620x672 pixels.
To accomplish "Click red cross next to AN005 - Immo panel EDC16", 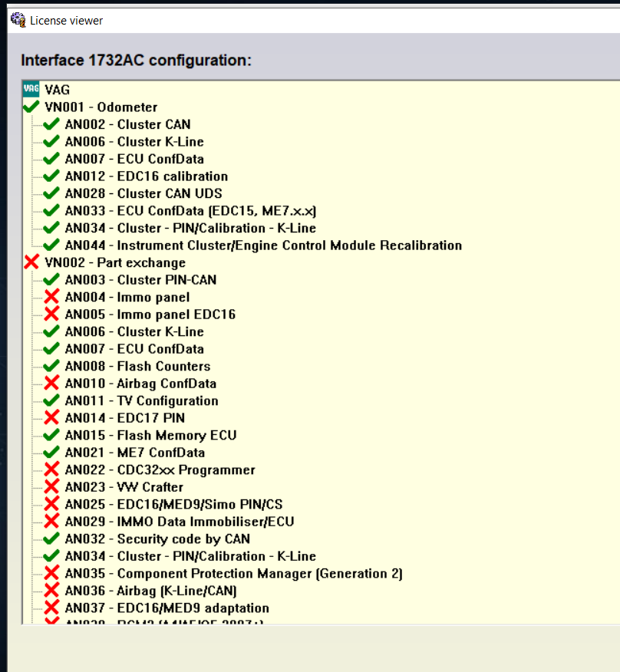I will pos(51,314).
